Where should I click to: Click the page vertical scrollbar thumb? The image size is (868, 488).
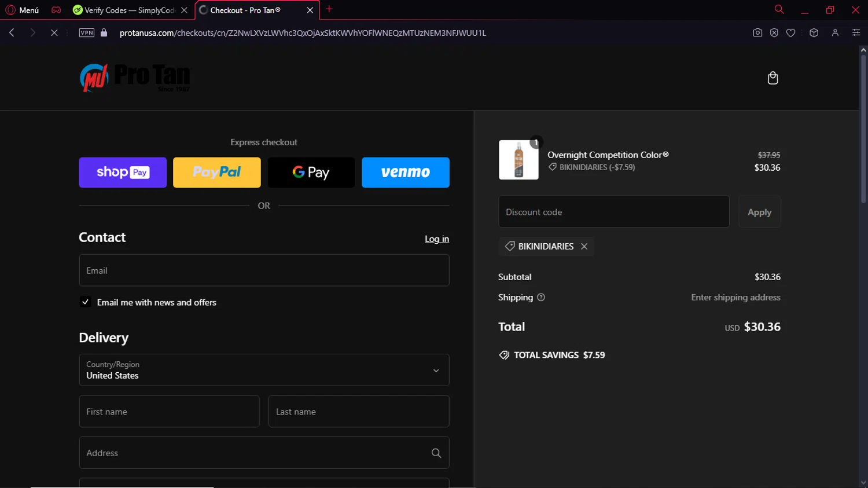(x=863, y=129)
